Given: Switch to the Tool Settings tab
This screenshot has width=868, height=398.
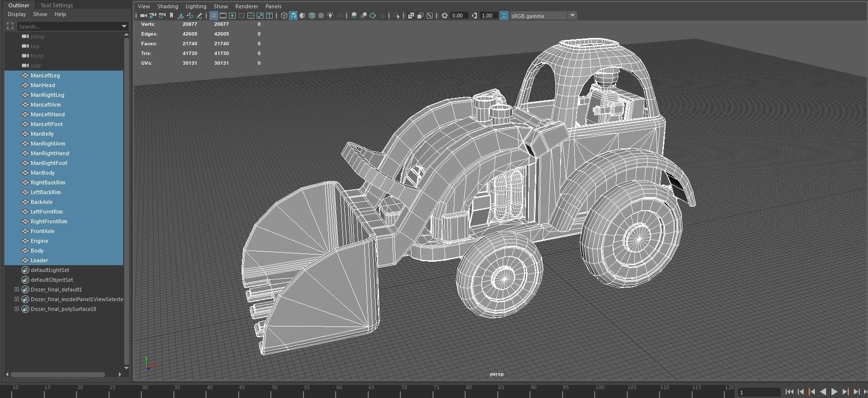Looking at the screenshot, I should point(57,5).
